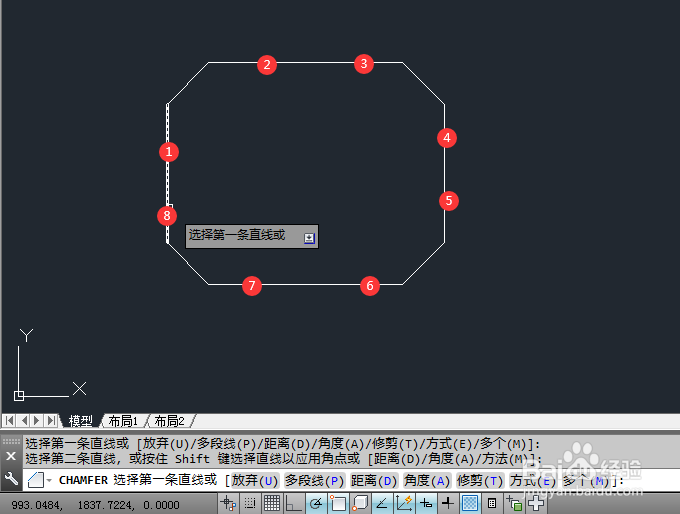
Task: Click Show Lineweight status icon
Action: (x=448, y=504)
